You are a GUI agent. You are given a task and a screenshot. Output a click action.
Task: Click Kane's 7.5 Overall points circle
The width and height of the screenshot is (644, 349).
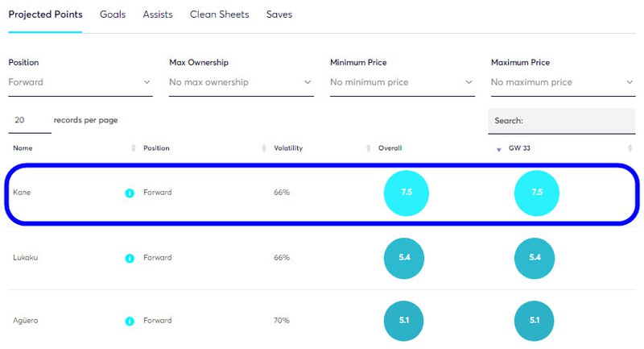407,193
